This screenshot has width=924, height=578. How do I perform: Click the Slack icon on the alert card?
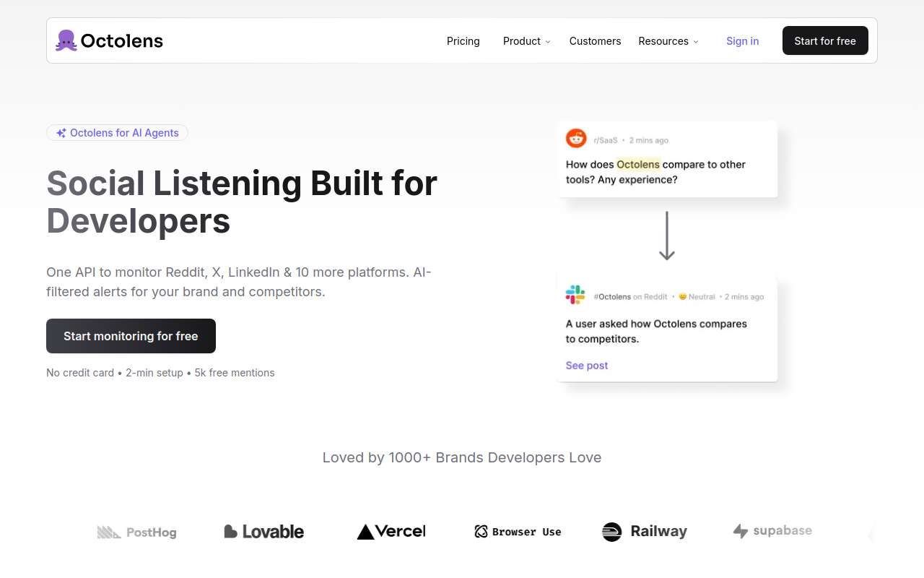[575, 295]
